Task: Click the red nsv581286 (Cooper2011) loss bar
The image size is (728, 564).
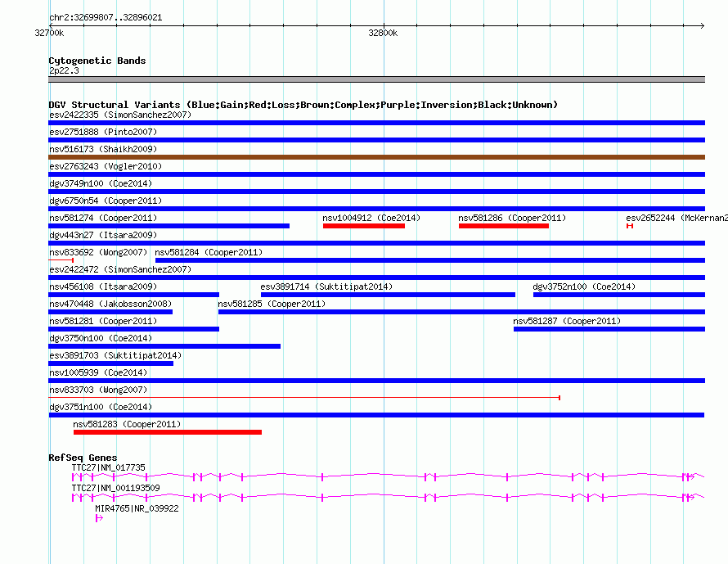Action: [504, 226]
